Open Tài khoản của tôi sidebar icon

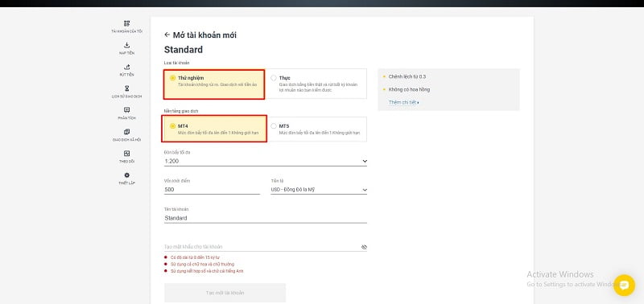126,23
